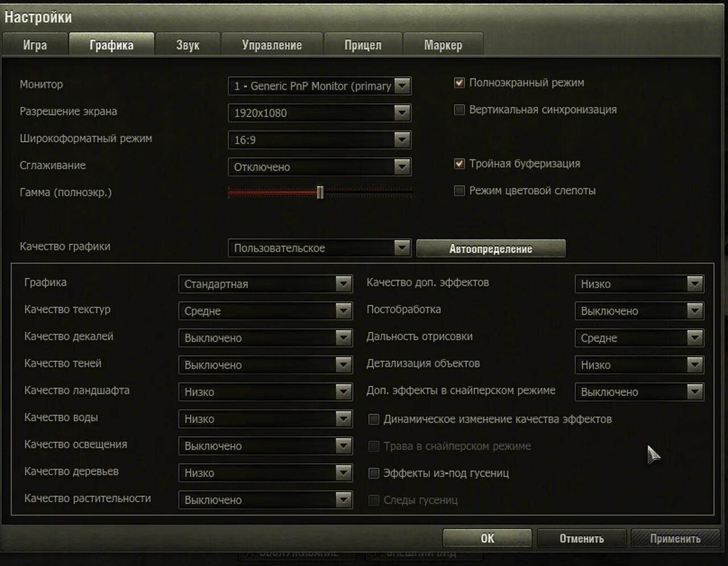The width and height of the screenshot is (728, 566).
Task: Go to the Управление tab
Action: click(x=272, y=45)
